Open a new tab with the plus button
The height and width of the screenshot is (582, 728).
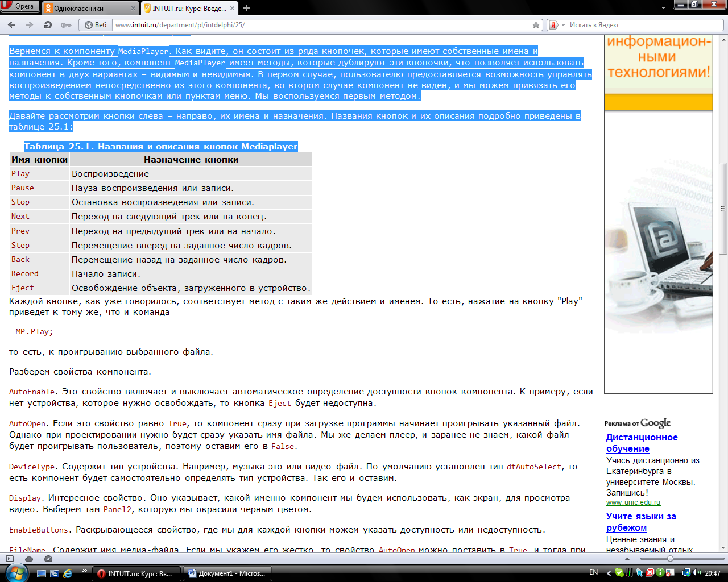click(x=247, y=8)
